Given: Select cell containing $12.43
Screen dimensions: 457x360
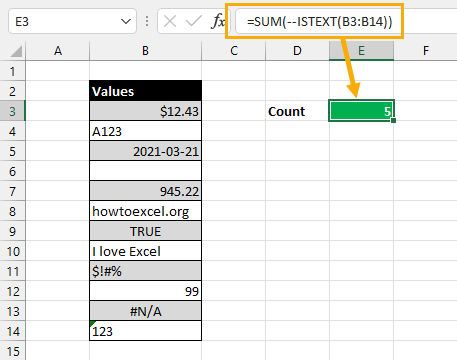Looking at the screenshot, I should 145,111.
